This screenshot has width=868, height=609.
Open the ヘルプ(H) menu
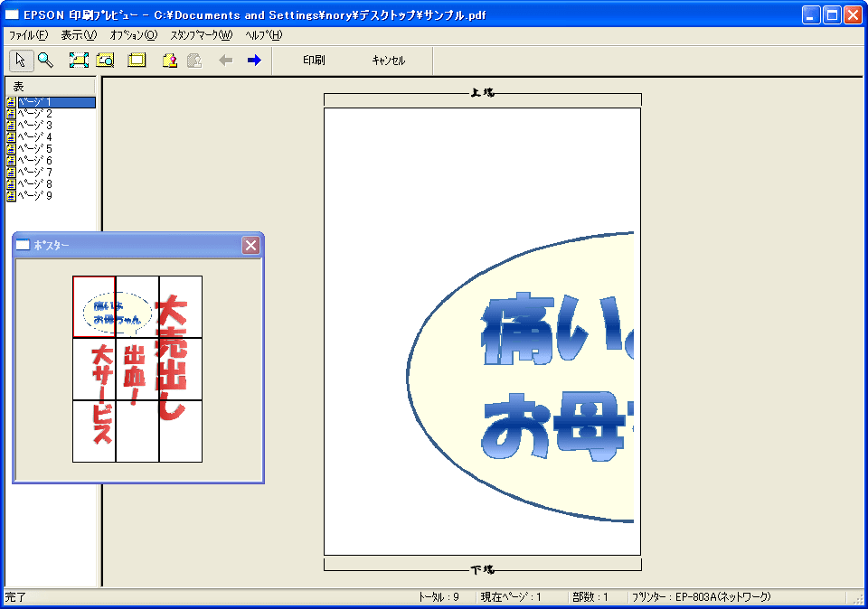coord(263,35)
